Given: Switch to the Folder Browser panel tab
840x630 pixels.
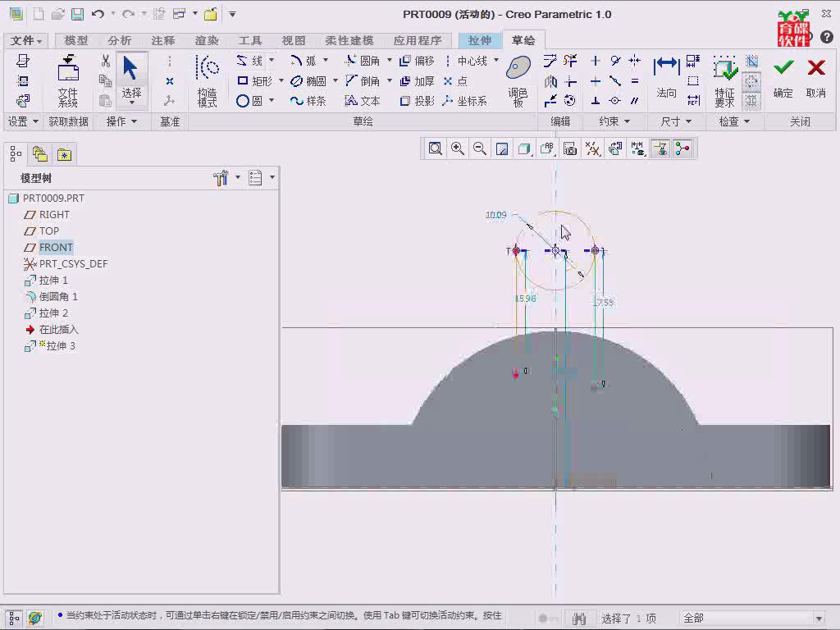Looking at the screenshot, I should click(x=40, y=155).
